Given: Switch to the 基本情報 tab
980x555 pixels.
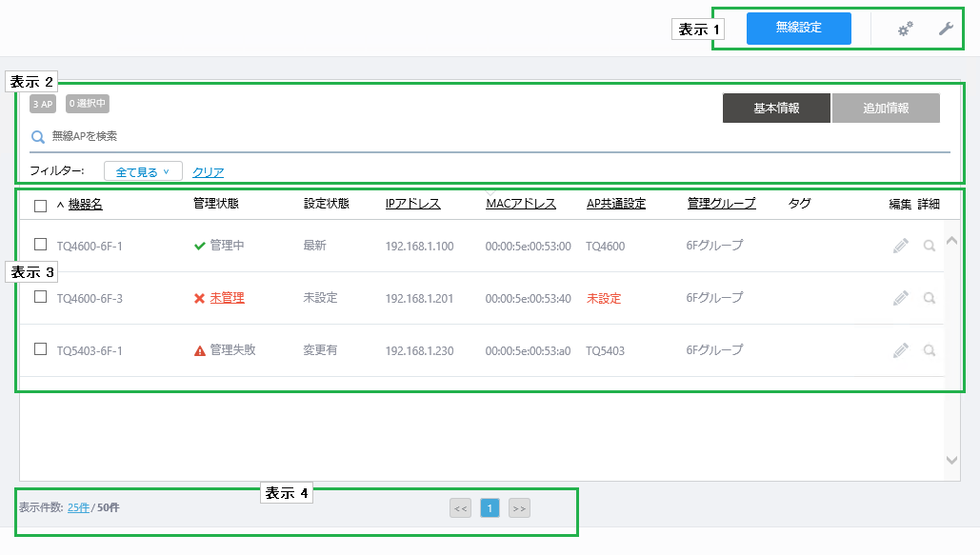Looking at the screenshot, I should click(776, 109).
